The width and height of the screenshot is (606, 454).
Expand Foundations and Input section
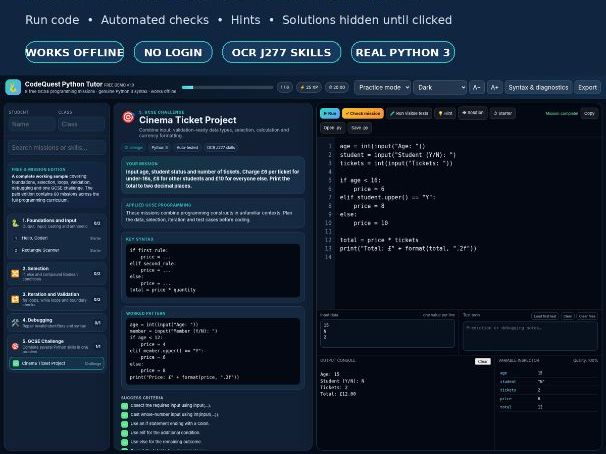point(56,223)
